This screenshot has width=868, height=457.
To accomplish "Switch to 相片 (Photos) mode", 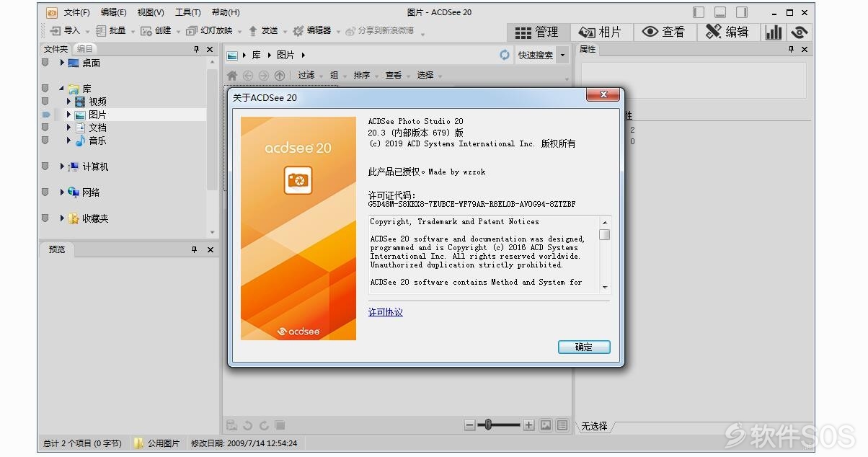I will (x=601, y=32).
